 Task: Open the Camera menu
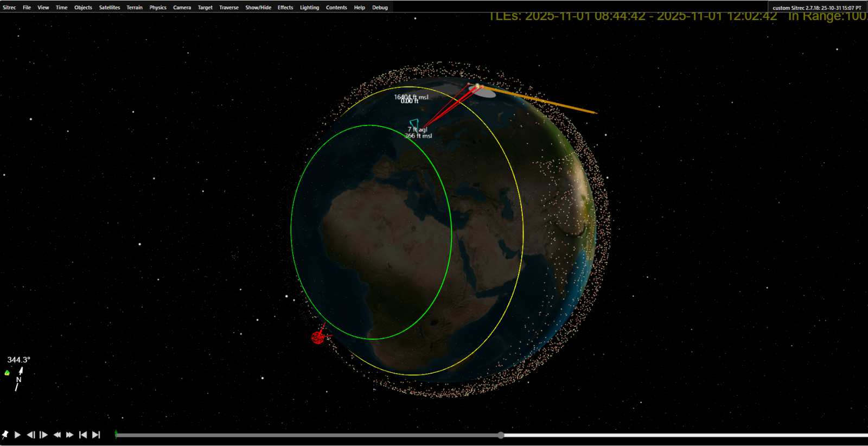coord(182,8)
